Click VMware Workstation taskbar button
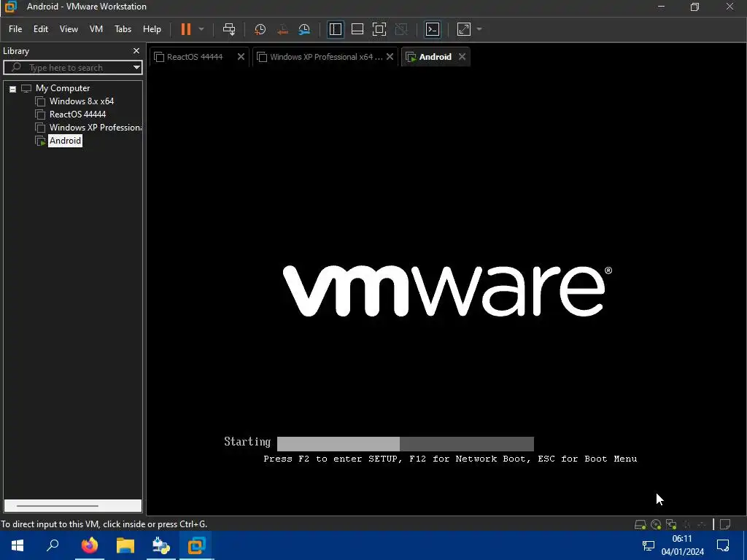747x560 pixels. pyautogui.click(x=196, y=545)
